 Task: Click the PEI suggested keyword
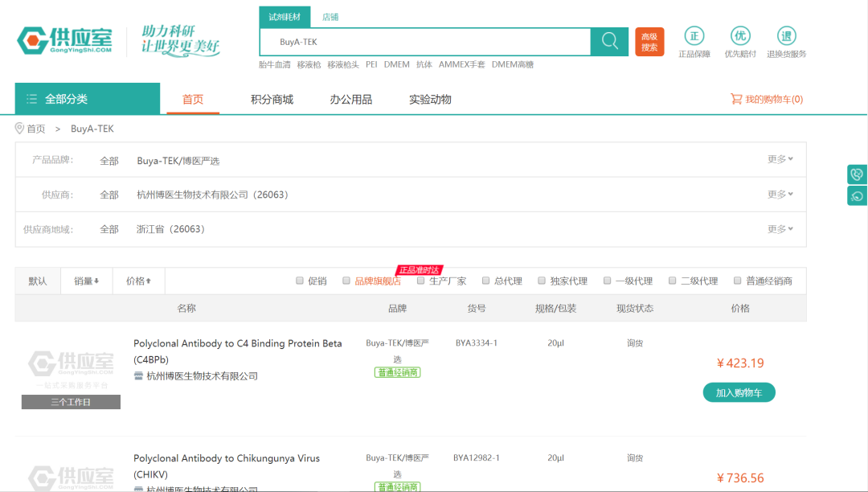(371, 65)
